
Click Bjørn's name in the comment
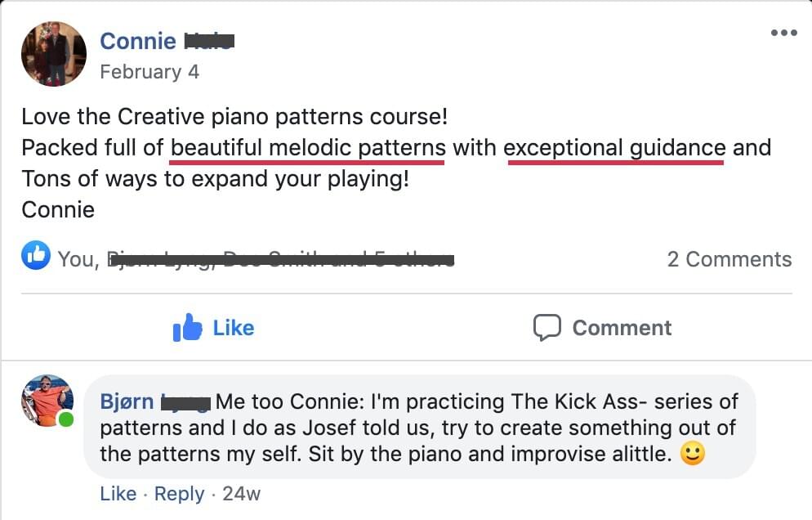(126, 401)
